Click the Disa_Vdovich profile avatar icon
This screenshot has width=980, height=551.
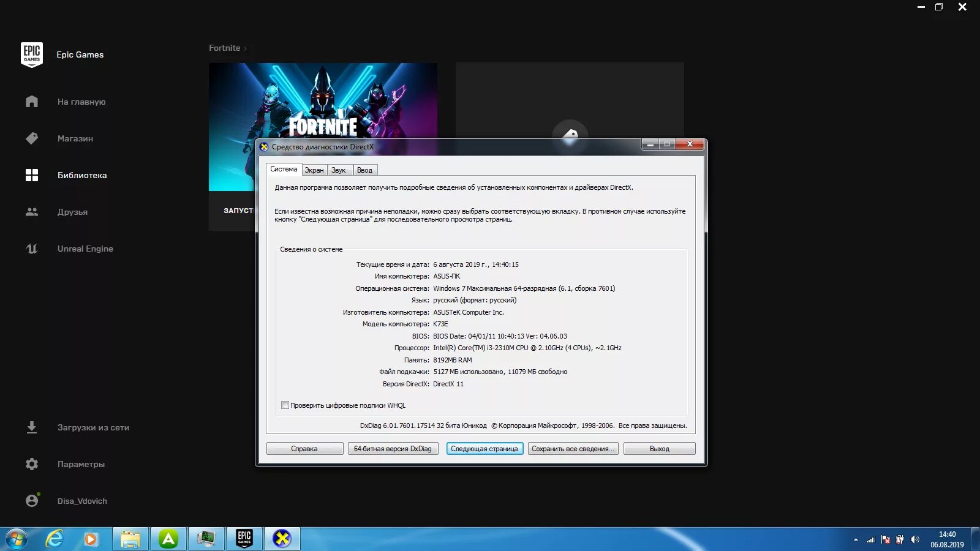(x=32, y=501)
